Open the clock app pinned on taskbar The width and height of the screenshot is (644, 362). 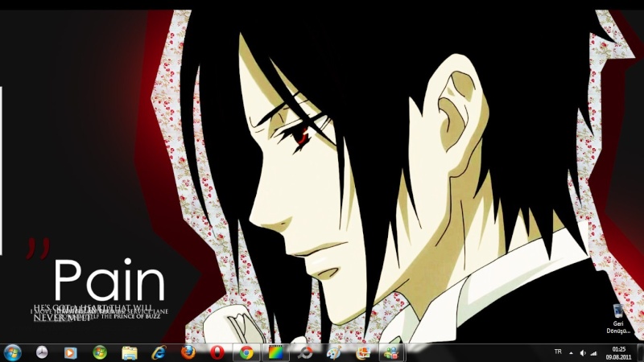tap(42, 352)
